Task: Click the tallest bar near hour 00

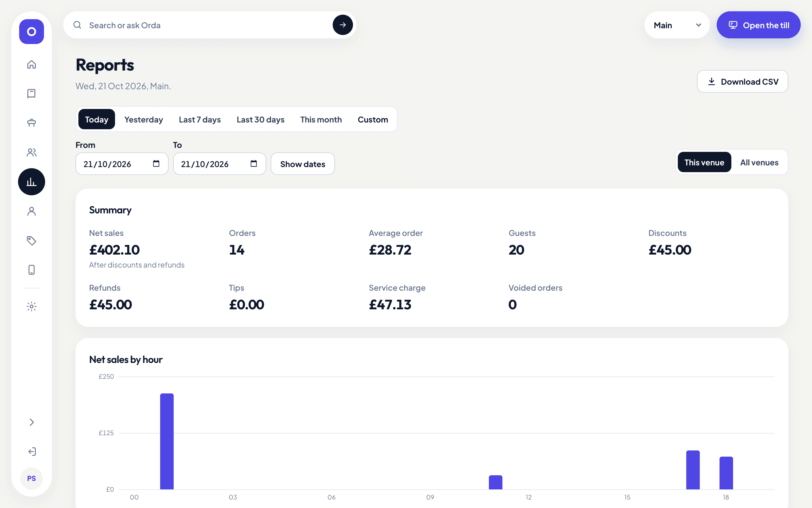Action: tap(167, 441)
